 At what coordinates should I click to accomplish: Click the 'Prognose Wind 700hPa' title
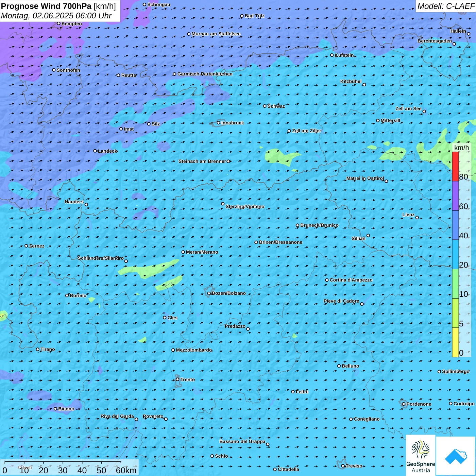coord(47,6)
